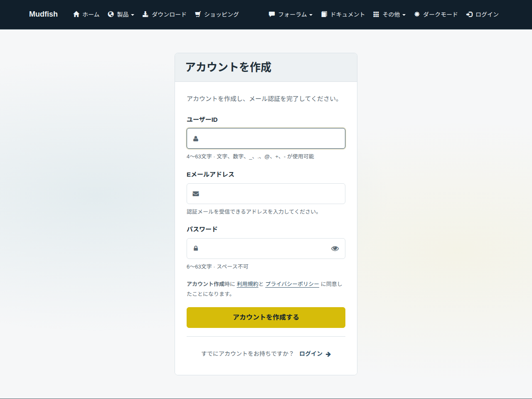
Task: Open the プライバシーポリシー link
Action: 292,284
